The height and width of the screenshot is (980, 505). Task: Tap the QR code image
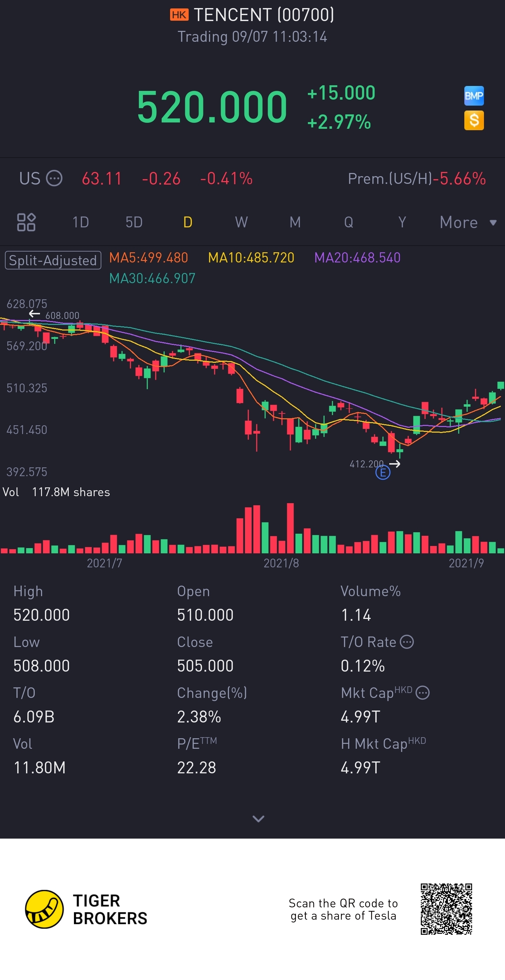446,909
